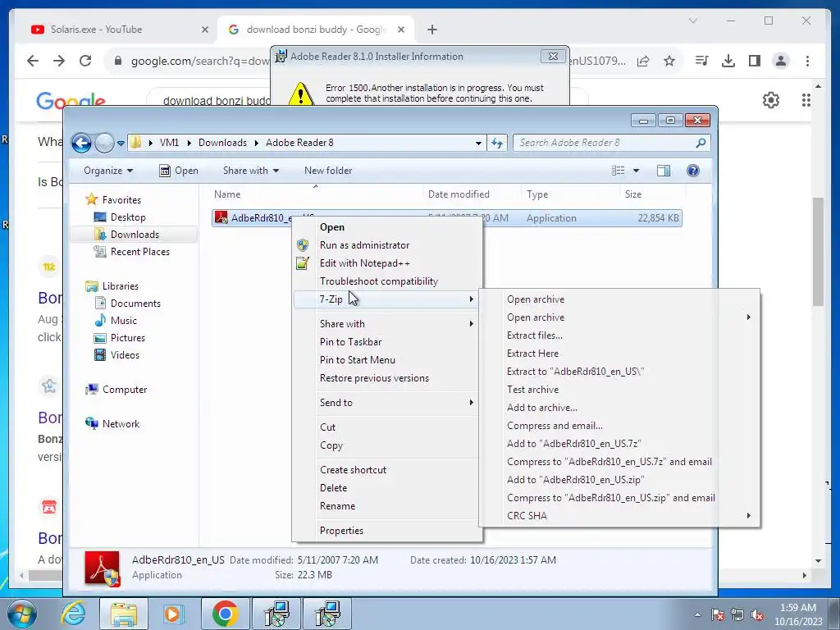The image size is (840, 630).
Task: Open Google apps grid icon
Action: click(x=806, y=100)
